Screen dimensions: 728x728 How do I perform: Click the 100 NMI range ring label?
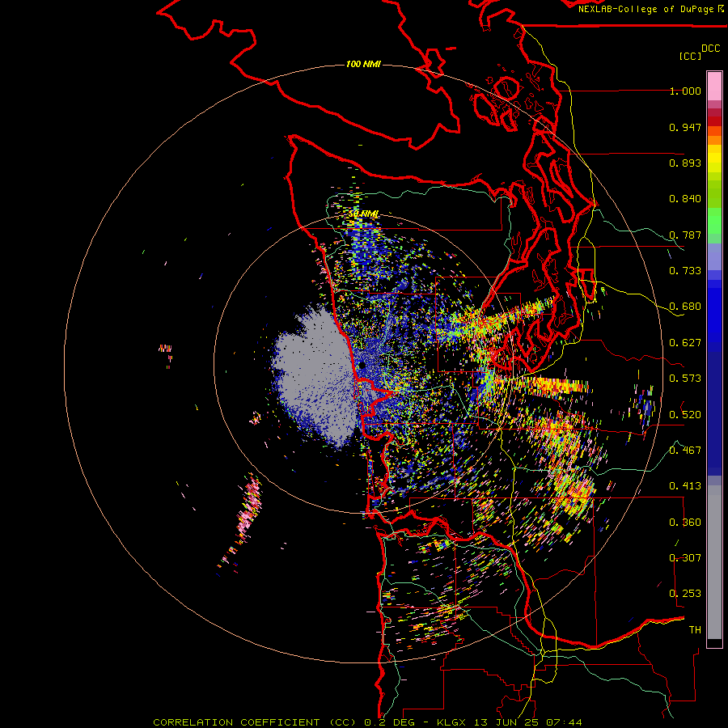point(363,64)
